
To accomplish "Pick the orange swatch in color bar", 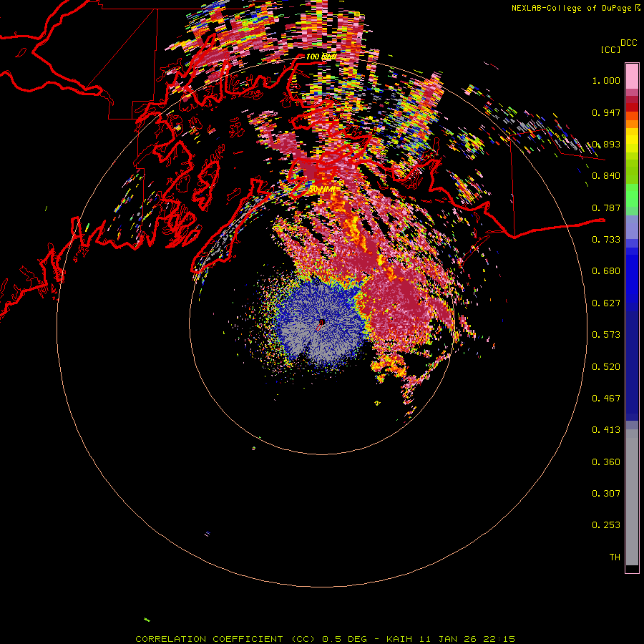I will point(632,124).
